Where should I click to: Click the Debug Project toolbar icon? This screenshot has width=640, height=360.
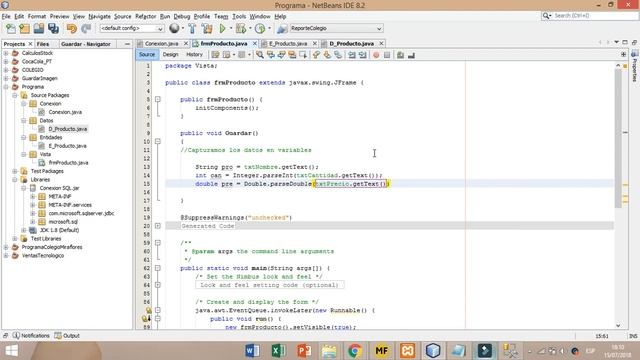click(x=241, y=29)
